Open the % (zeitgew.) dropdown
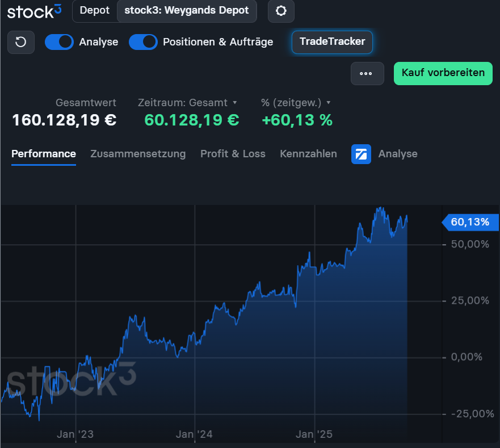The height and width of the screenshot is (448, 500). (x=295, y=103)
